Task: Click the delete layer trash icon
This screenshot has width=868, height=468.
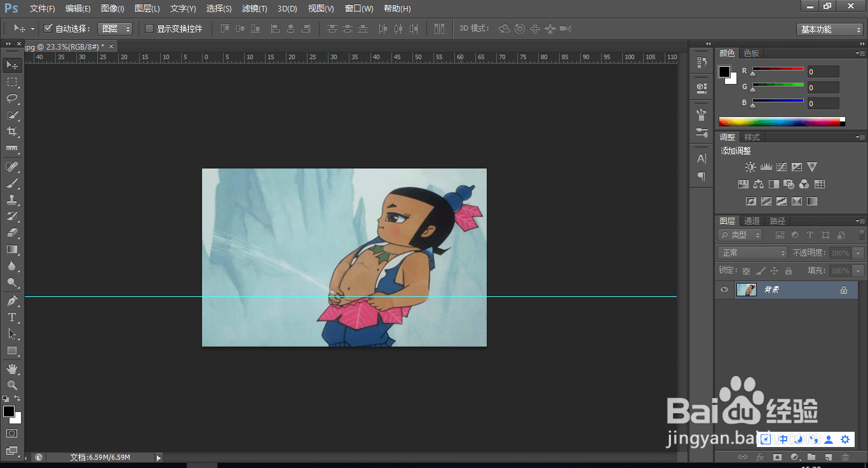Action: [x=845, y=457]
